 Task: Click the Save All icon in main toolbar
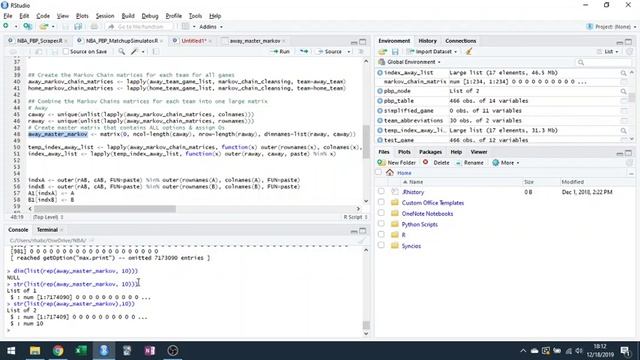pos(78,27)
